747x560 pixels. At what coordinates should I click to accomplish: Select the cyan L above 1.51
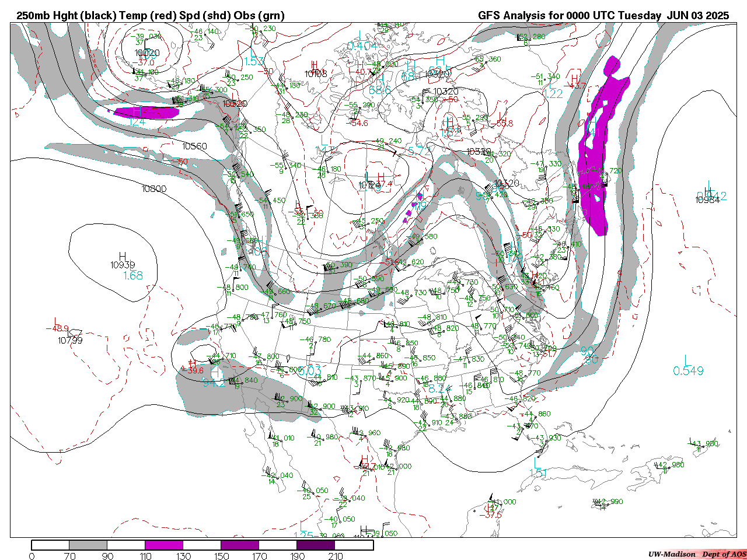(x=537, y=462)
